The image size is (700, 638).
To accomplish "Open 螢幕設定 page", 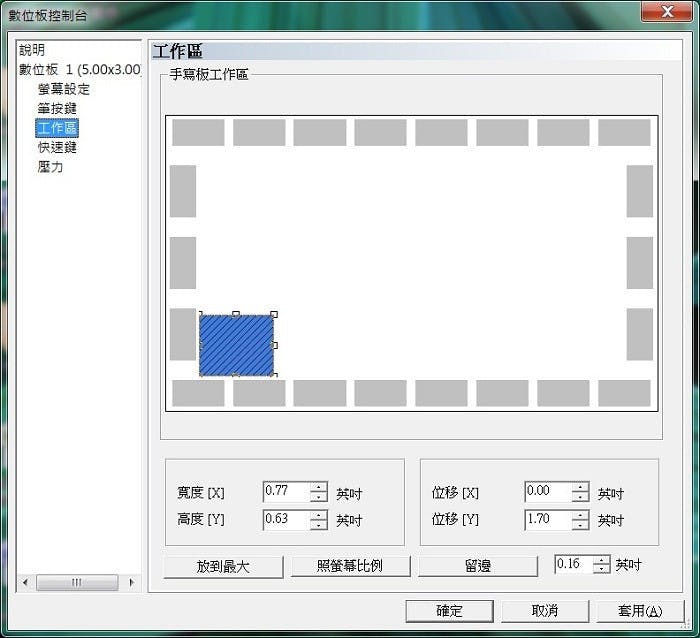I will [64, 89].
